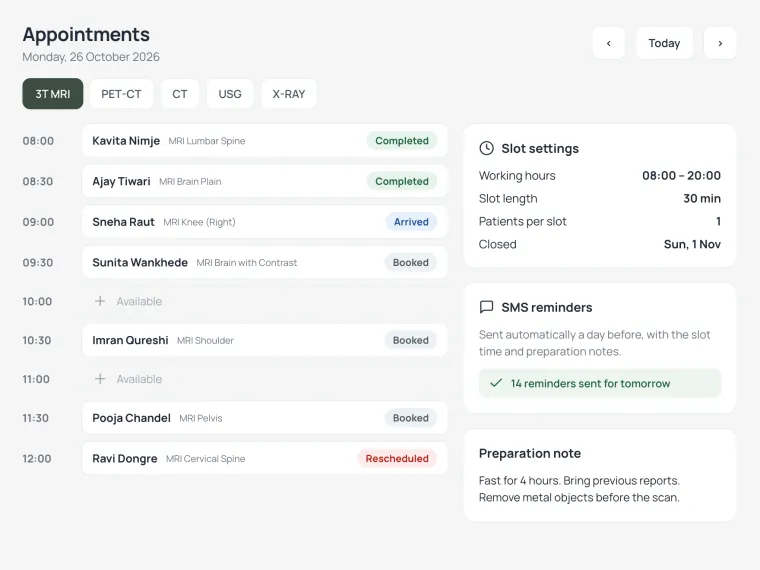Select the 3T MRI tab
Viewport: 760px width, 570px height.
[x=53, y=94]
